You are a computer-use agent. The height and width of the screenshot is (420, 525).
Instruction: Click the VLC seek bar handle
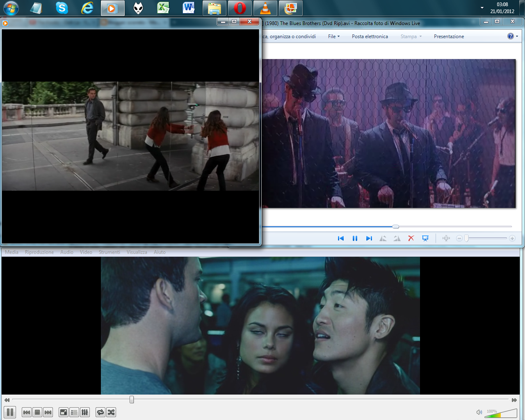coord(132,399)
